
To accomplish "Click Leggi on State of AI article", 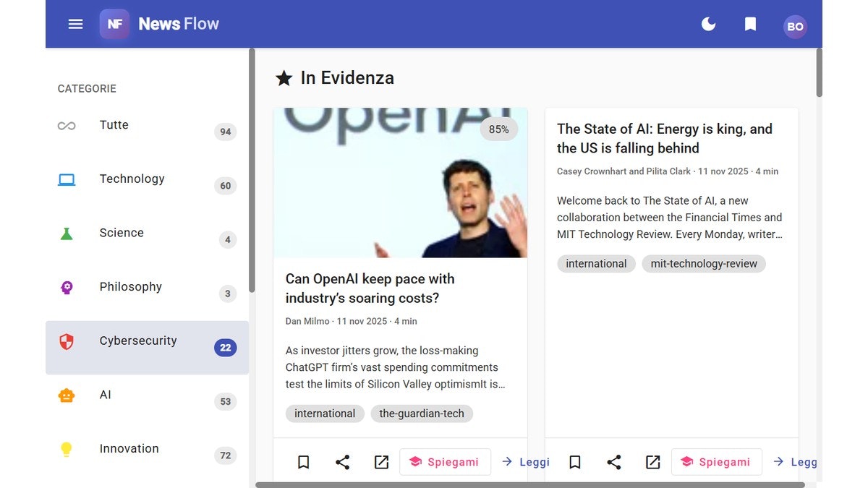I will click(x=794, y=462).
